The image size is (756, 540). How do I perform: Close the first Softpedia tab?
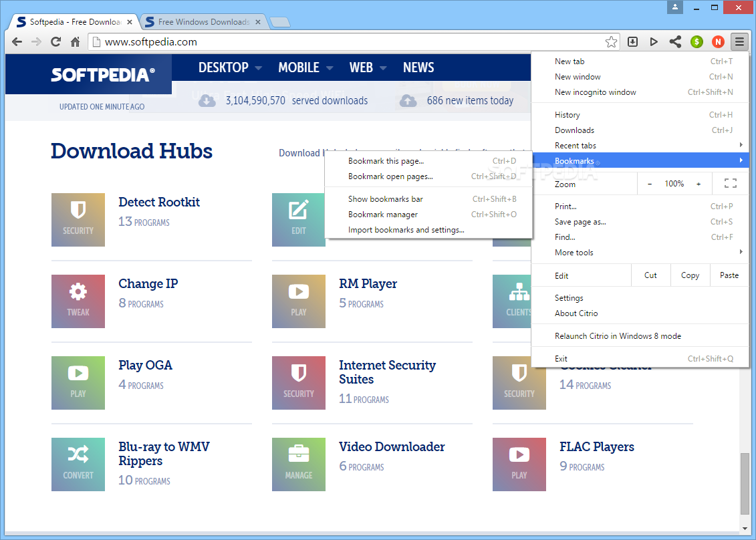(x=129, y=21)
